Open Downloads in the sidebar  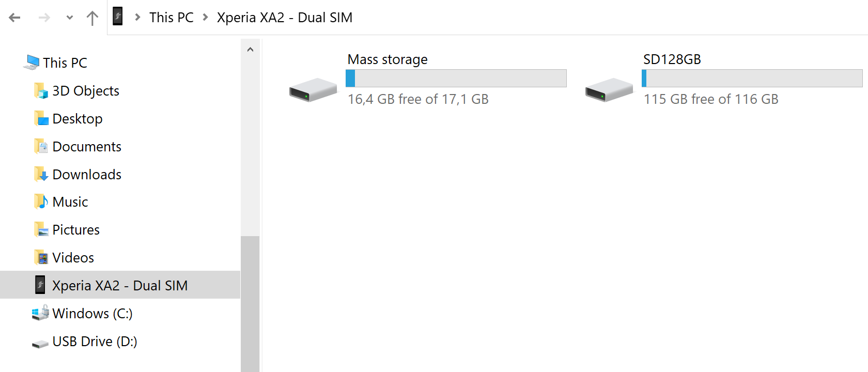click(86, 175)
